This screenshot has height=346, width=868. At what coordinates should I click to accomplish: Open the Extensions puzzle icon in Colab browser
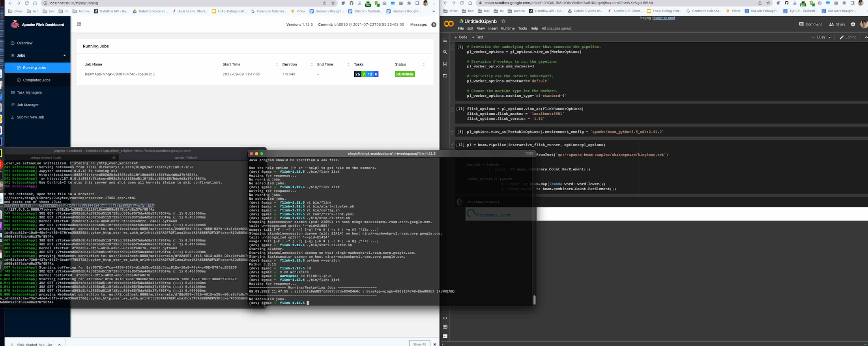844,3
